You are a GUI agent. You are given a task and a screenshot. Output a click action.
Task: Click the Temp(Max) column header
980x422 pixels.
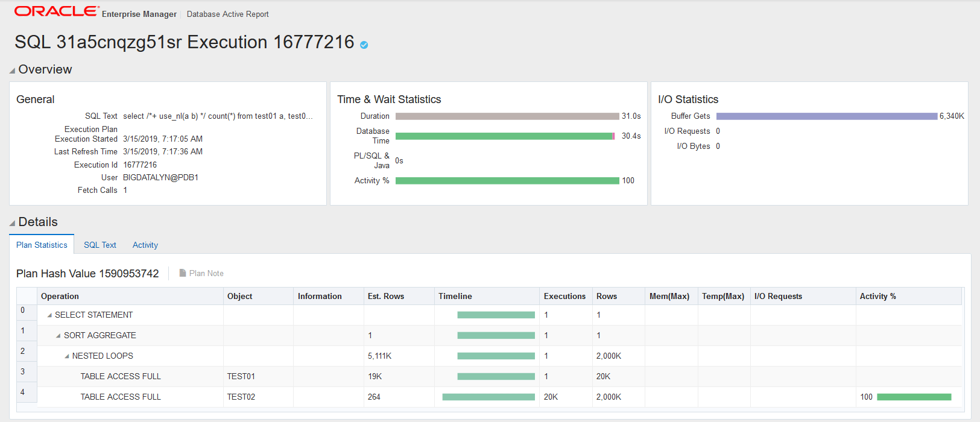(x=724, y=296)
